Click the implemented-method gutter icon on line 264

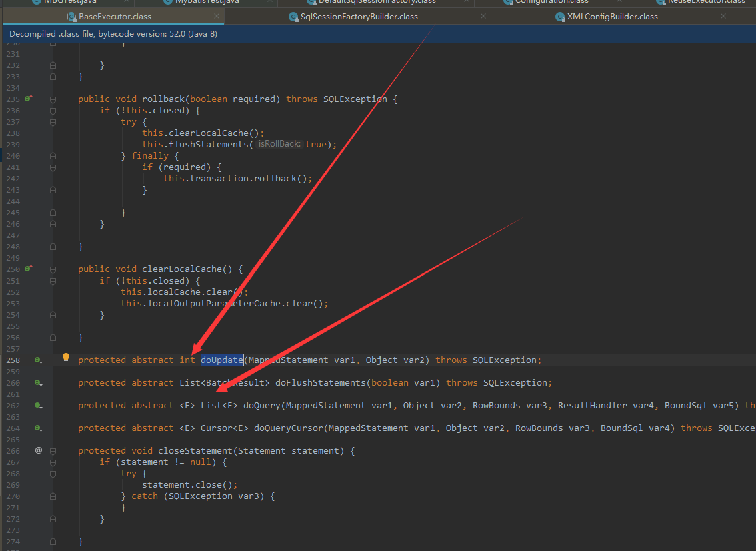[x=39, y=428]
